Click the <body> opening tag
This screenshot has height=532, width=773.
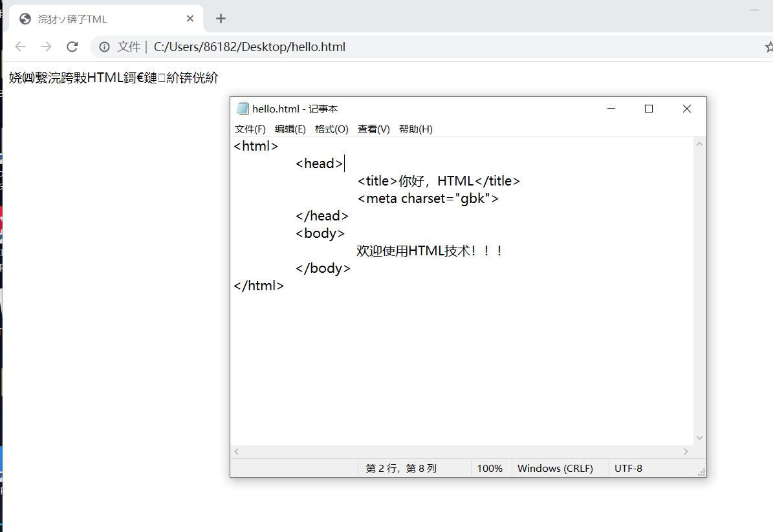[x=320, y=233]
